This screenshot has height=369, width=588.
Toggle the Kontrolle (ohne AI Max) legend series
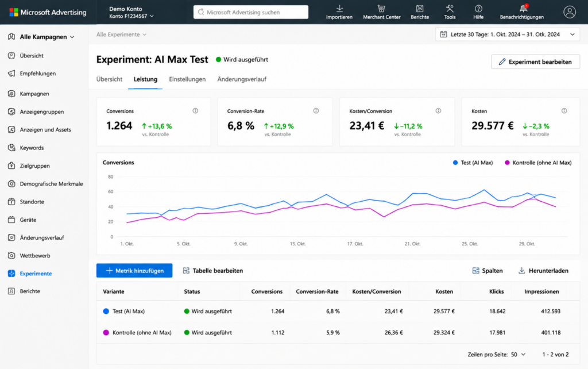pos(538,163)
